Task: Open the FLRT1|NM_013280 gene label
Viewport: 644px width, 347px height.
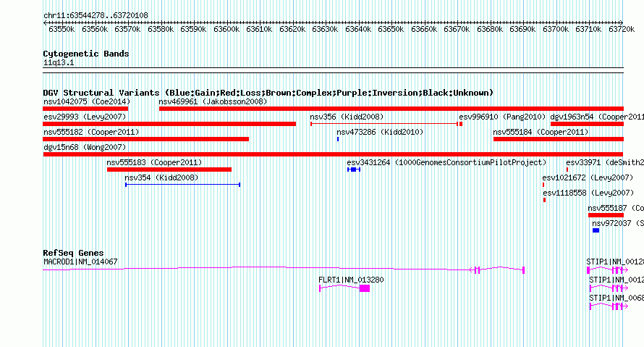Action: click(351, 280)
